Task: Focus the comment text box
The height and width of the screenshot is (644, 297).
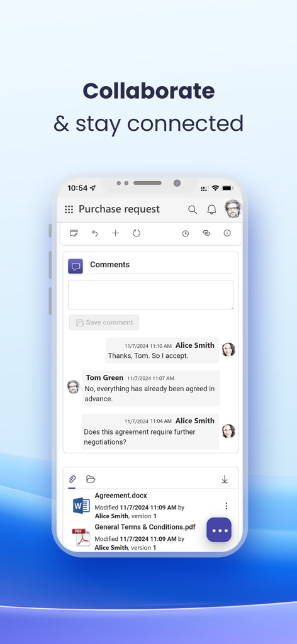Action: click(x=151, y=294)
